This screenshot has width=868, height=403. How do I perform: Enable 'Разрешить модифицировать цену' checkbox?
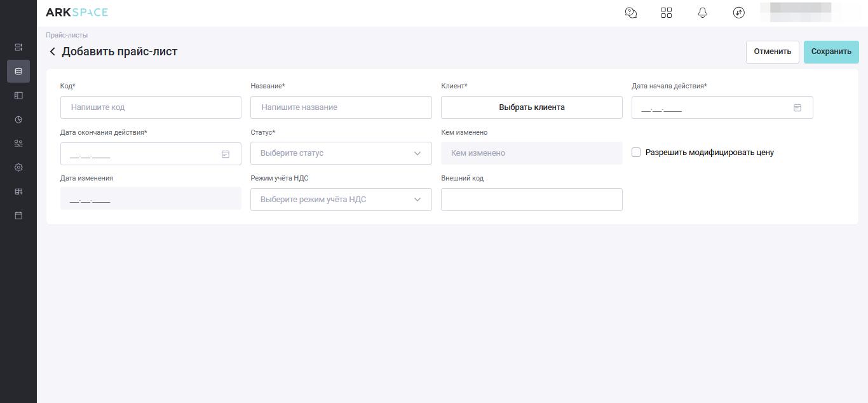click(636, 153)
